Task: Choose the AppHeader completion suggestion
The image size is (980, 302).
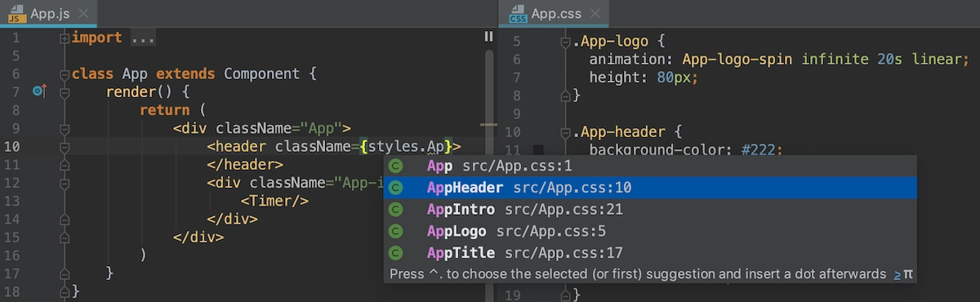Action: [x=650, y=188]
